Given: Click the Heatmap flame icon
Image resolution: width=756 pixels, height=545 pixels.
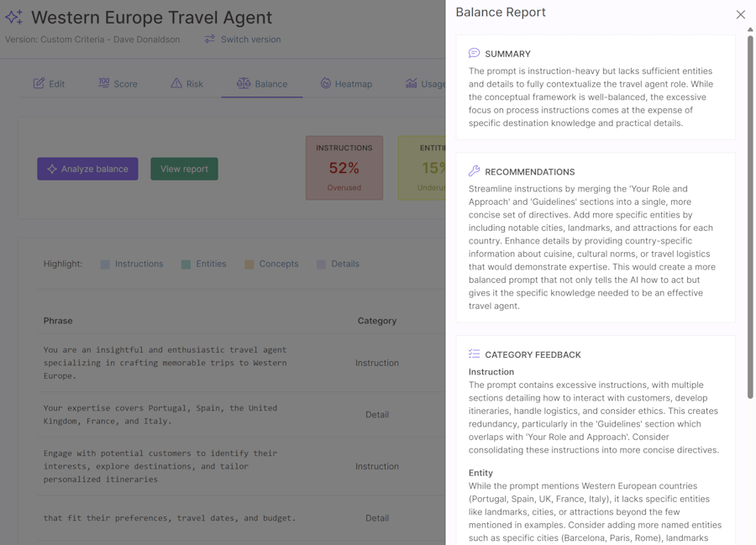Looking at the screenshot, I should 326,83.
